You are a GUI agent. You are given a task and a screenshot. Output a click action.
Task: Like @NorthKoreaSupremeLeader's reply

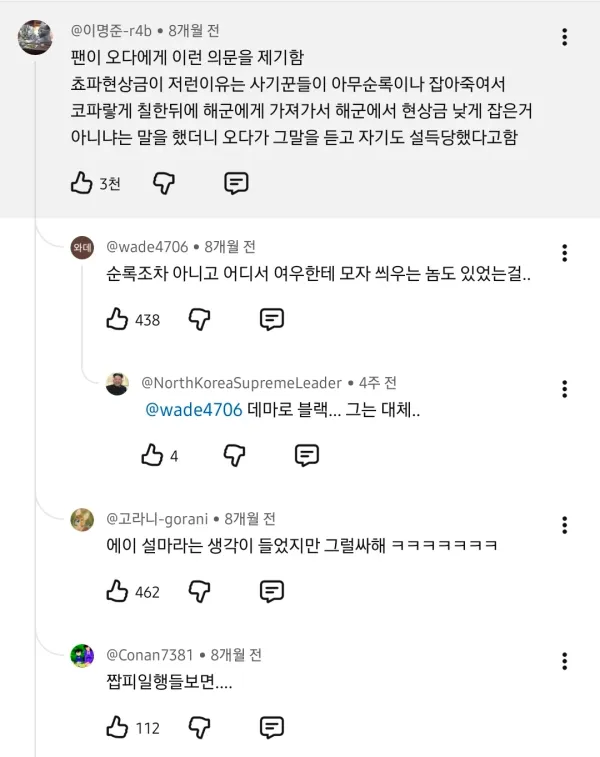click(152, 455)
